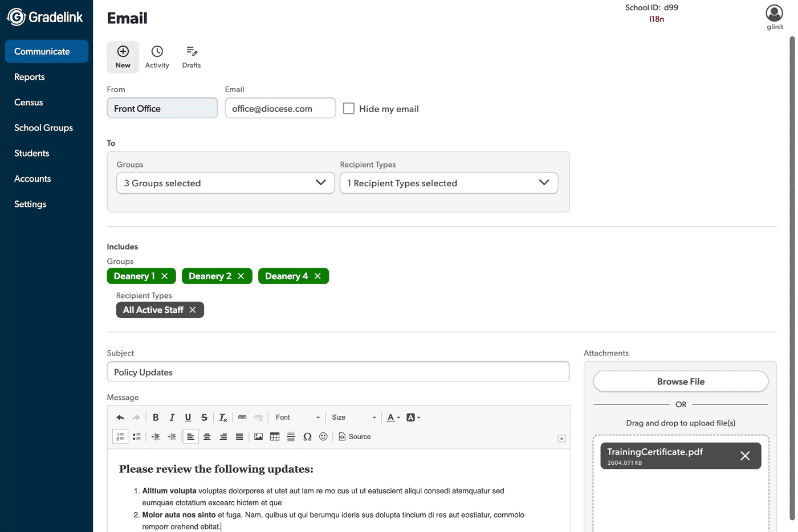Open the Groups dropdown
Image resolution: width=798 pixels, height=532 pixels.
click(225, 183)
